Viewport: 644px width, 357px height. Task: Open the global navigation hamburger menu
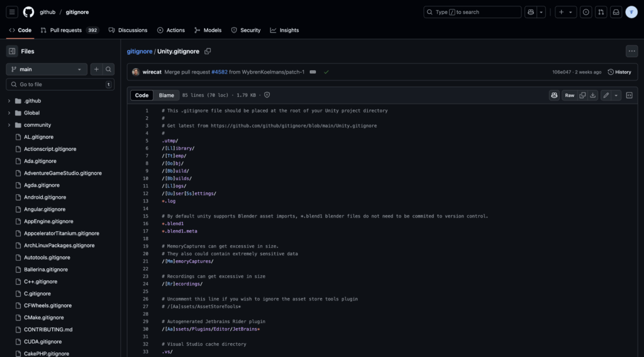[12, 12]
